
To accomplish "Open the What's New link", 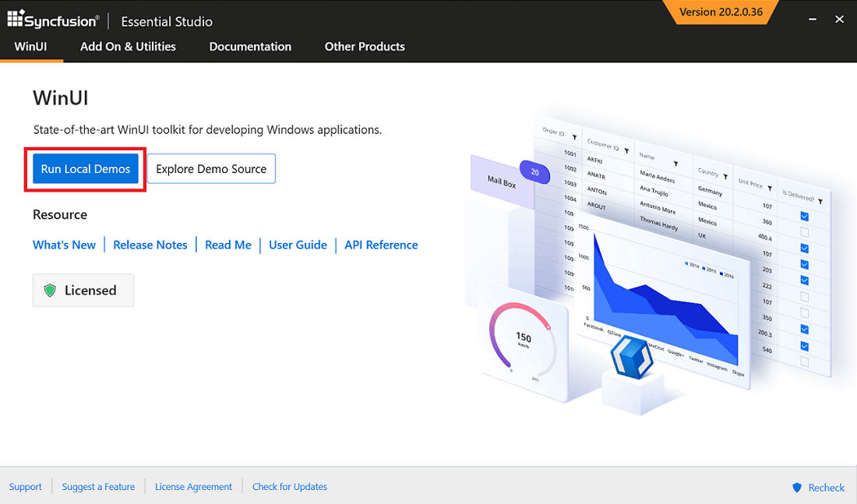I will click(x=64, y=245).
